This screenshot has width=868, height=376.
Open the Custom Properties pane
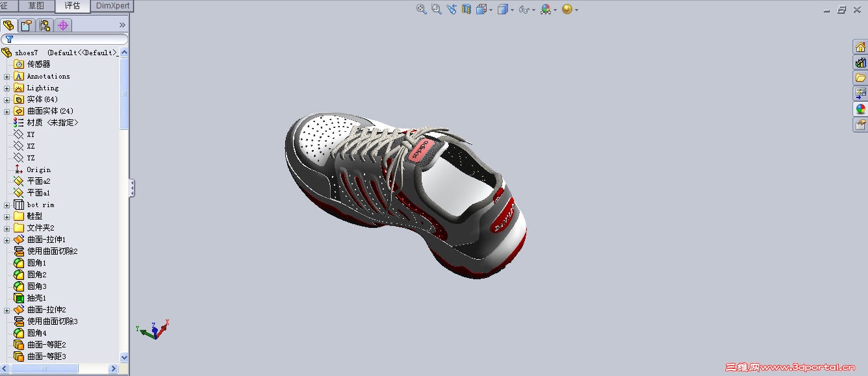pos(860,124)
